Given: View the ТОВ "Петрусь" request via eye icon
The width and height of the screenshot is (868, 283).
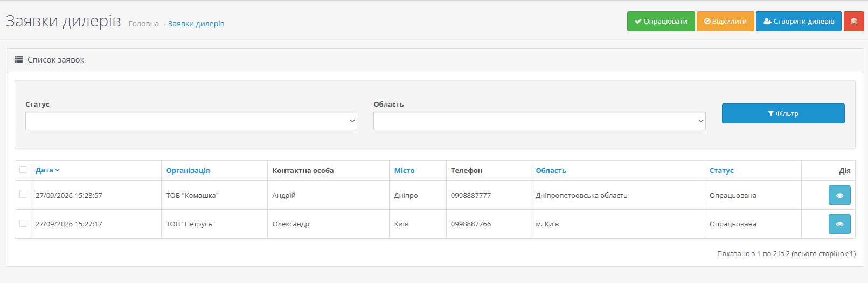Looking at the screenshot, I should (839, 224).
